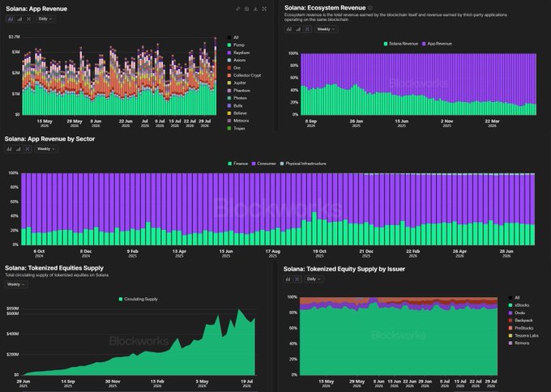Click the App Revenue purple legend swatch
The image size is (551, 392).
424,44
